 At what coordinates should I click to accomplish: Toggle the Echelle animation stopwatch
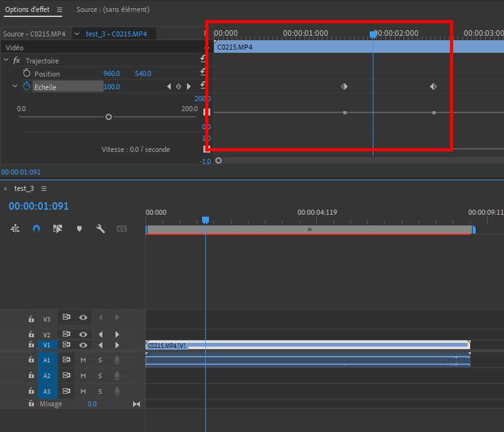point(27,86)
